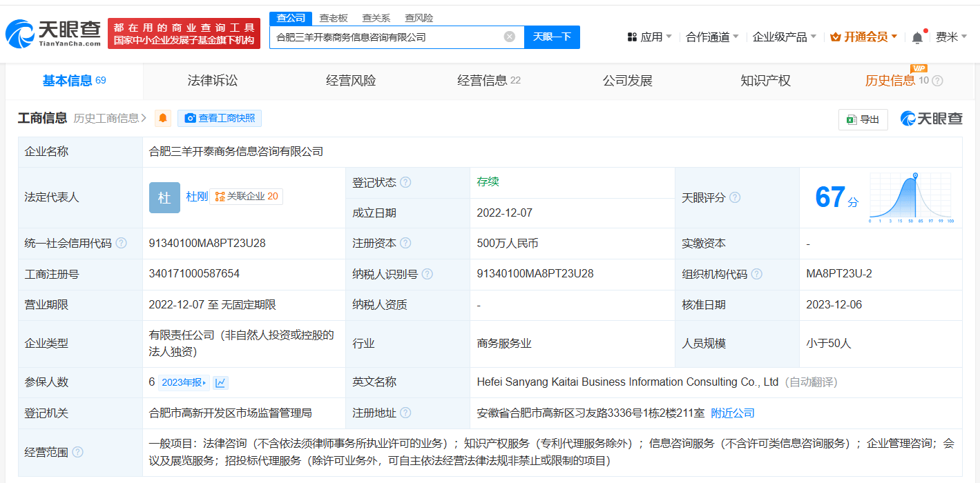Switch to the 知识产权 tab
Image resolution: width=980 pixels, height=483 pixels.
pos(765,81)
